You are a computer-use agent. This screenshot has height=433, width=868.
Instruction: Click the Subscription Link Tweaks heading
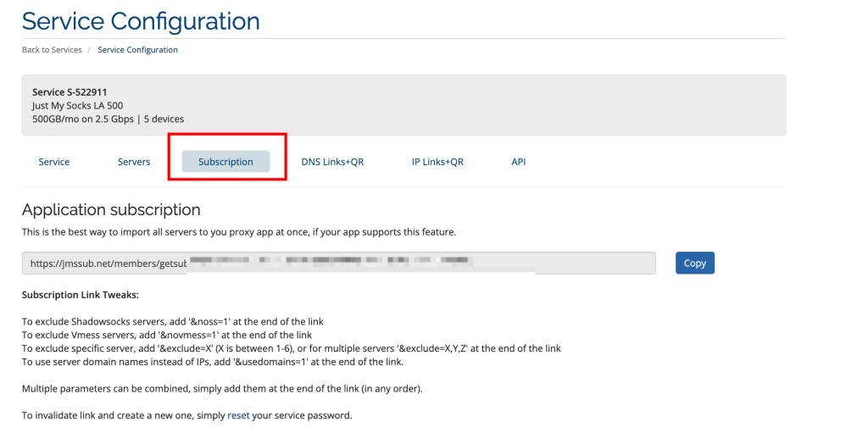point(81,295)
